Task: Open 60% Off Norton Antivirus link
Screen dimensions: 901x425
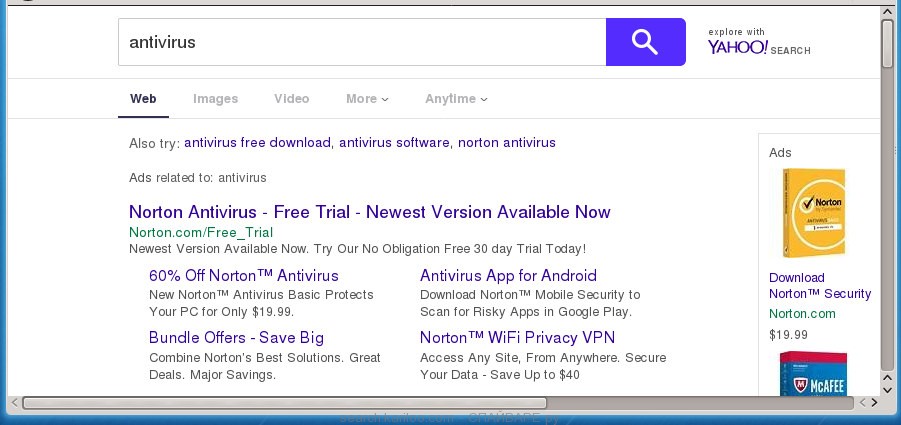Action: 244,275
